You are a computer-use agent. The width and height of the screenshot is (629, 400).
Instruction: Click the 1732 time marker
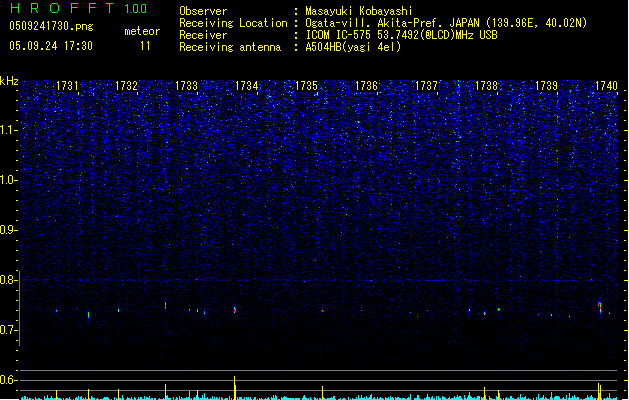[126, 86]
